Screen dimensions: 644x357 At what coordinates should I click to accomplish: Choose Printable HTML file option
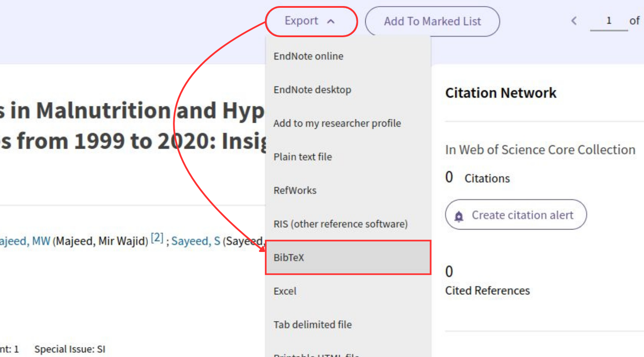[316, 354]
